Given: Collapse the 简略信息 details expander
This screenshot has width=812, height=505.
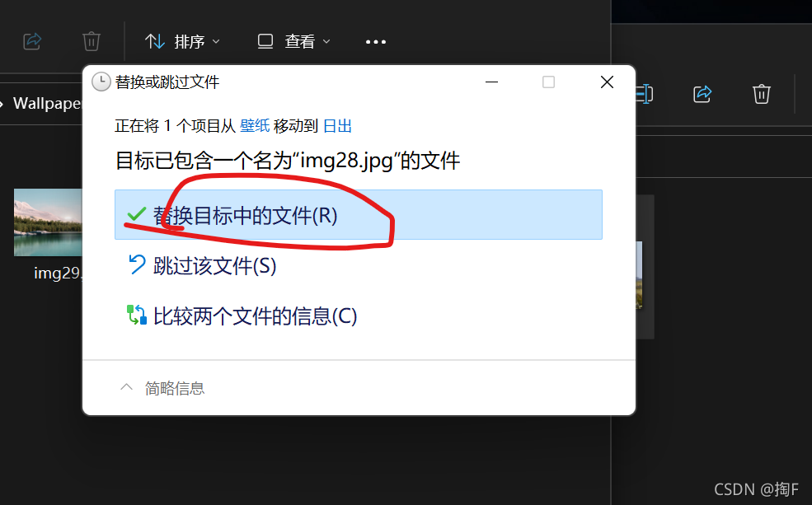Looking at the screenshot, I should [162, 388].
